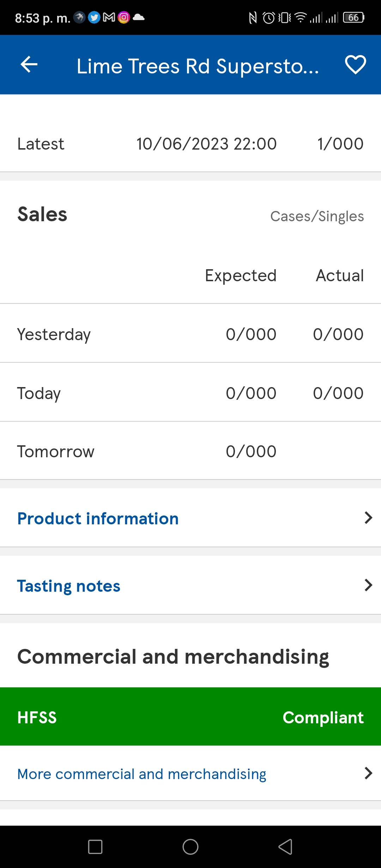Screen dimensions: 381x868
Task: Tap the back arrow in header
Action: point(29,65)
